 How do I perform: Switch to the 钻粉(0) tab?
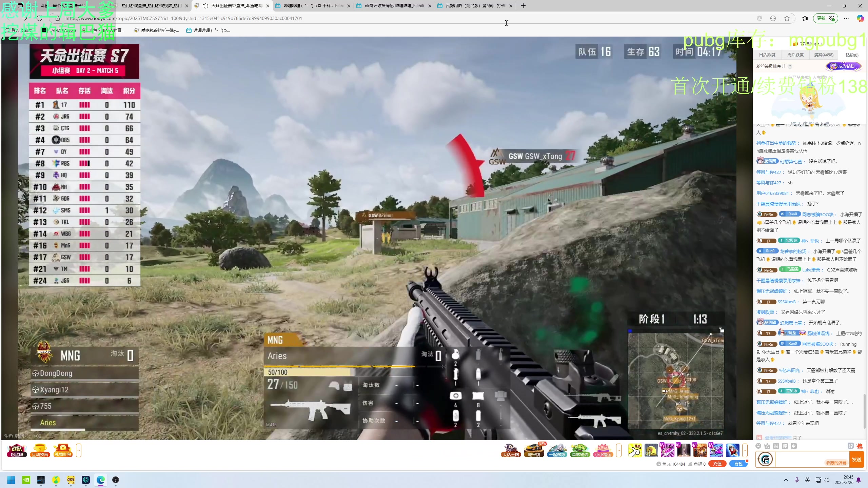pyautogui.click(x=852, y=55)
